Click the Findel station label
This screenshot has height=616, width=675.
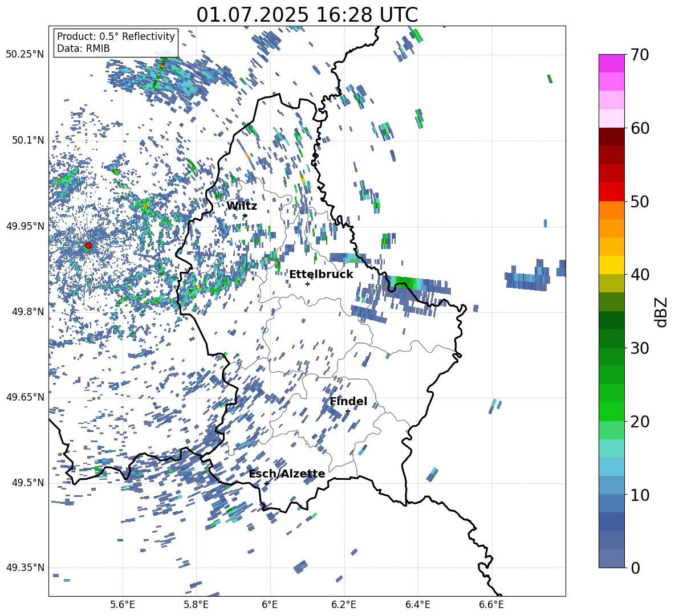click(348, 401)
